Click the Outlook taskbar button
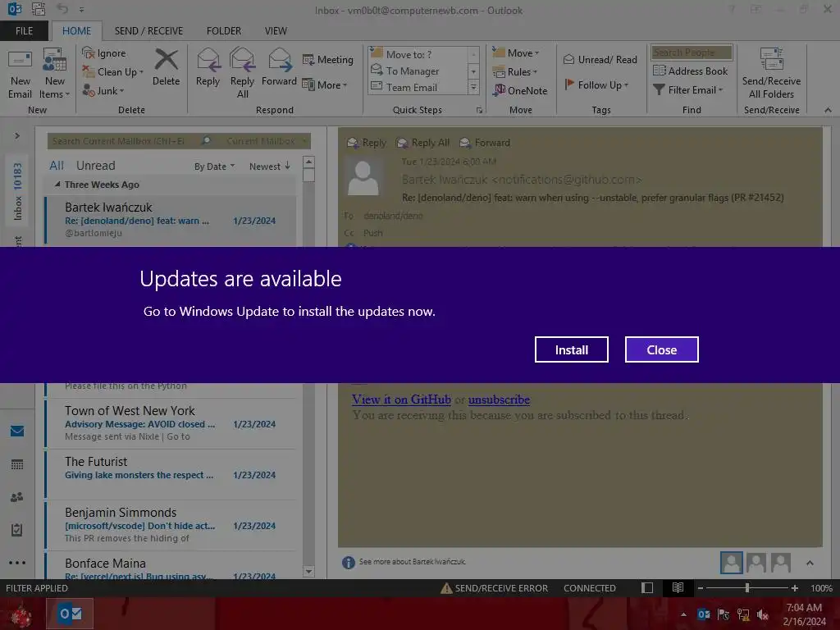This screenshot has width=840, height=630. (x=70, y=614)
